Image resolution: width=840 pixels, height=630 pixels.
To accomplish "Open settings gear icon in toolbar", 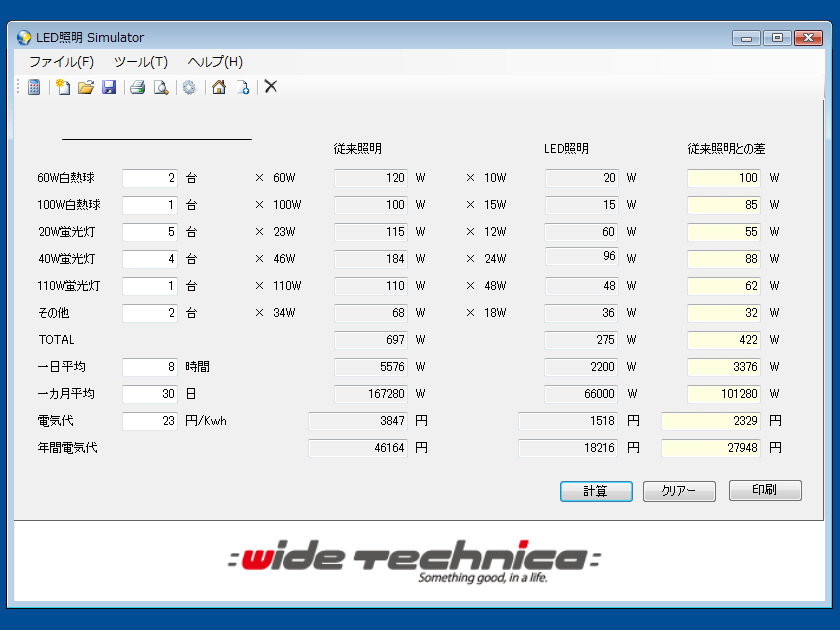I will click(x=189, y=87).
